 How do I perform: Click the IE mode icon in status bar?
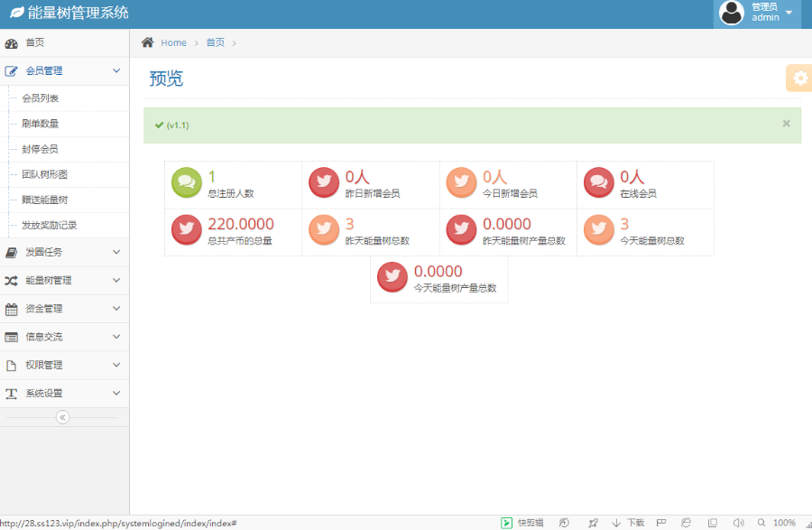pyautogui.click(x=687, y=523)
